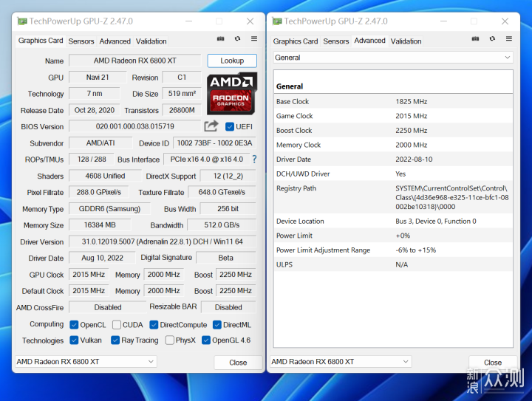Switch to Sensors tab in right window
This screenshot has height=401, width=532.
point(336,41)
